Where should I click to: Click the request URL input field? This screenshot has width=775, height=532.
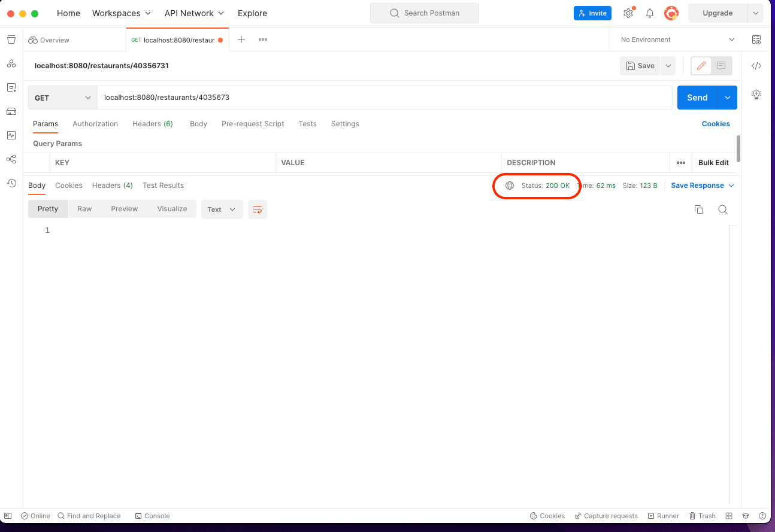(x=383, y=98)
